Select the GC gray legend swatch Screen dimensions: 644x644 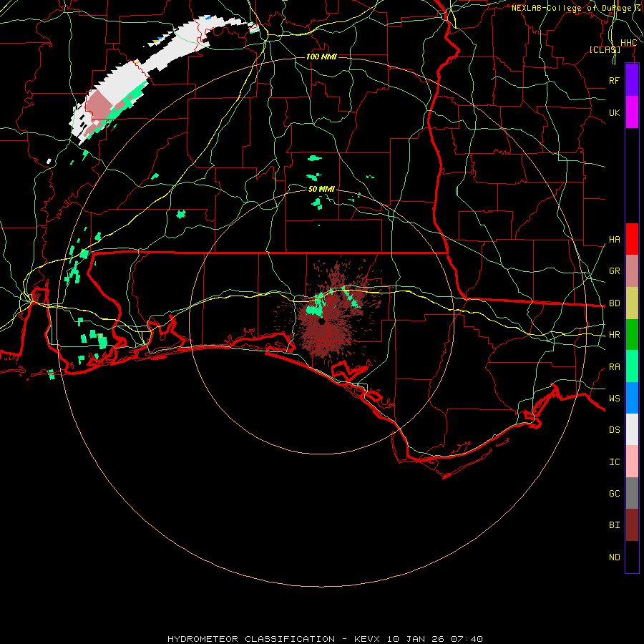coord(632,493)
